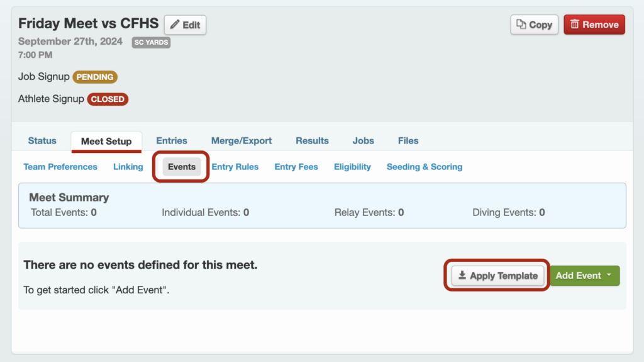Viewport: 644px width, 362px height.
Task: Switch to the Files tab
Action: pos(408,140)
